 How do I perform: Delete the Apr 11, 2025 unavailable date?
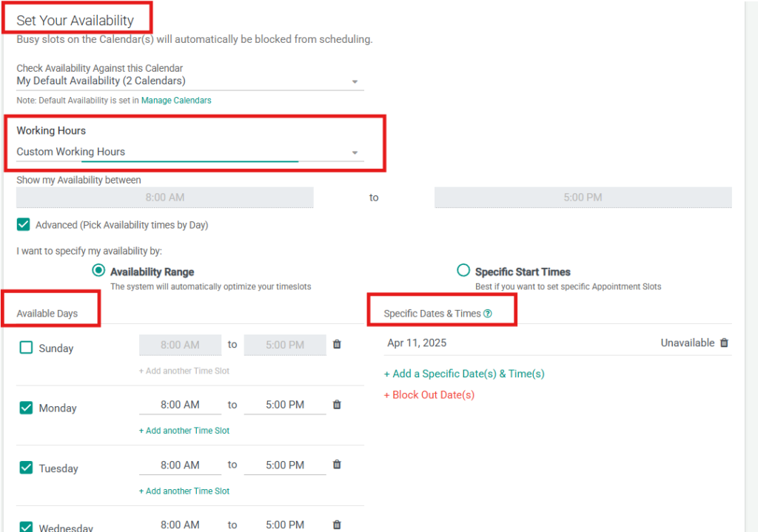(724, 343)
